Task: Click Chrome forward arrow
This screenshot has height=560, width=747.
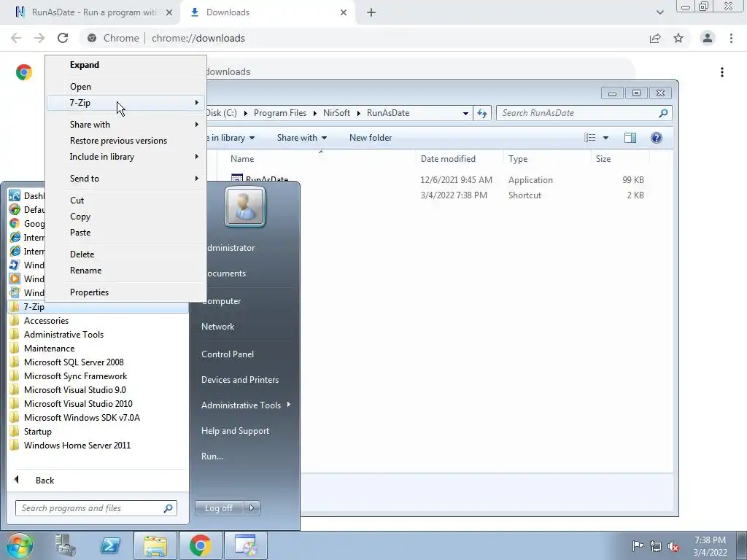Action: pos(39,38)
